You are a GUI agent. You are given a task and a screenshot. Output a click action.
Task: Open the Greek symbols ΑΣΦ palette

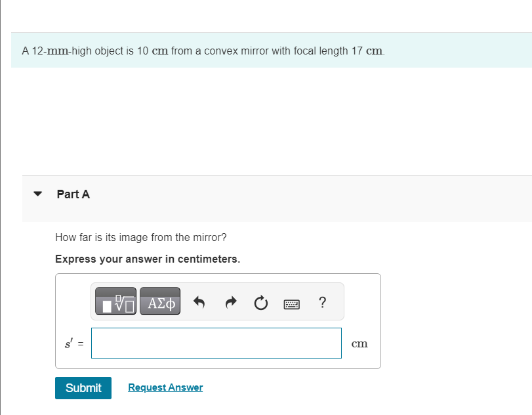click(x=160, y=301)
